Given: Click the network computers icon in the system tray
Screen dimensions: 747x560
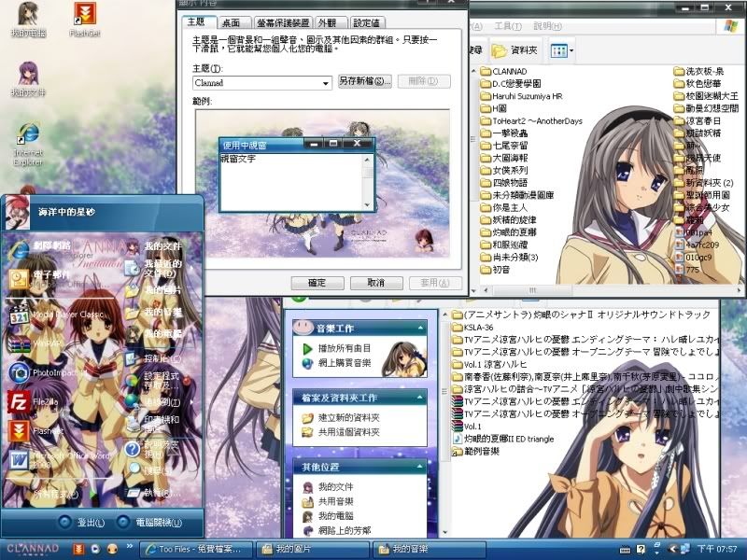Looking at the screenshot, I should pyautogui.click(x=685, y=550).
